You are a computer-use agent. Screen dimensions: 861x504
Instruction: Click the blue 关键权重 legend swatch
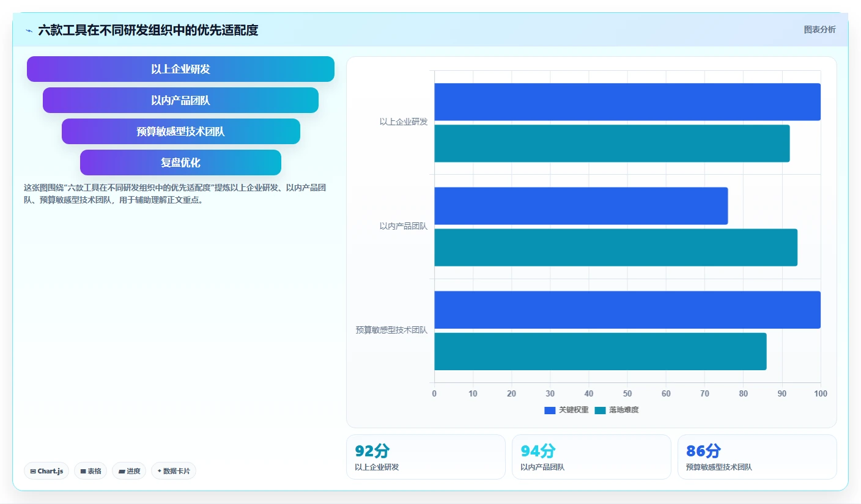(x=550, y=411)
